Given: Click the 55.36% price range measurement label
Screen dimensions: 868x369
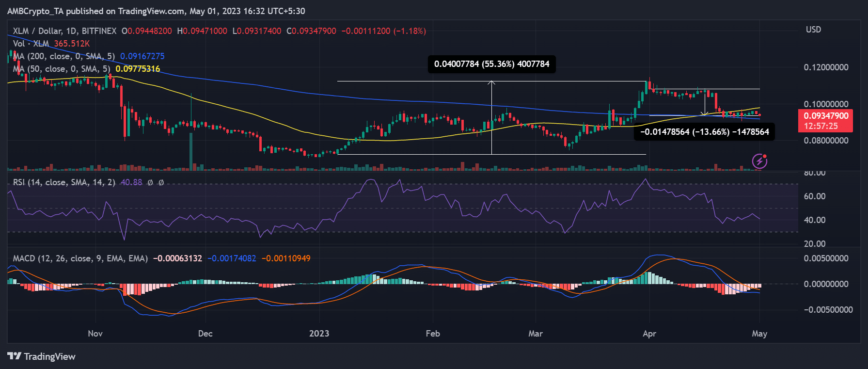Looking at the screenshot, I should click(492, 64).
